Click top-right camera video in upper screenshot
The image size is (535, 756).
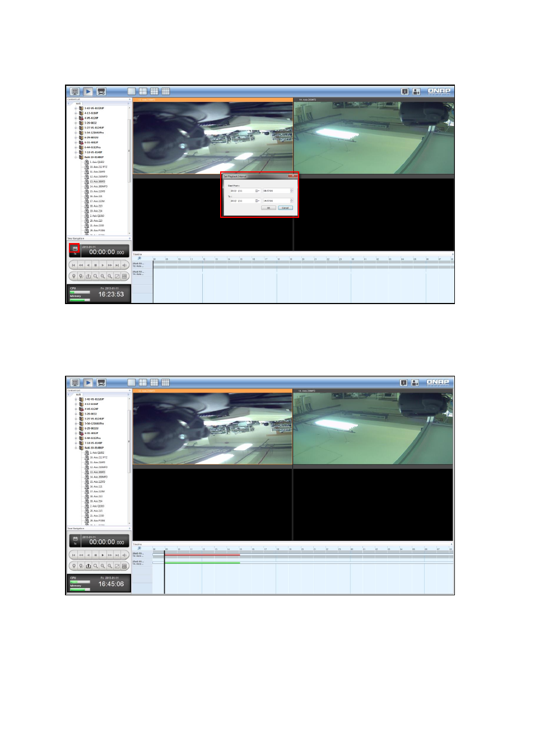pyautogui.click(x=374, y=138)
